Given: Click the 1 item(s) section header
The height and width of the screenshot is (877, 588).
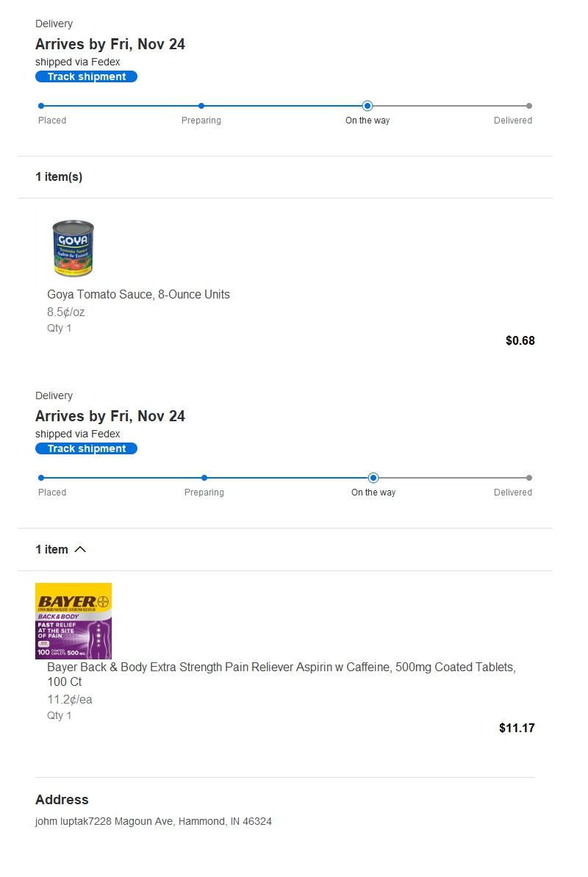Looking at the screenshot, I should point(59,176).
